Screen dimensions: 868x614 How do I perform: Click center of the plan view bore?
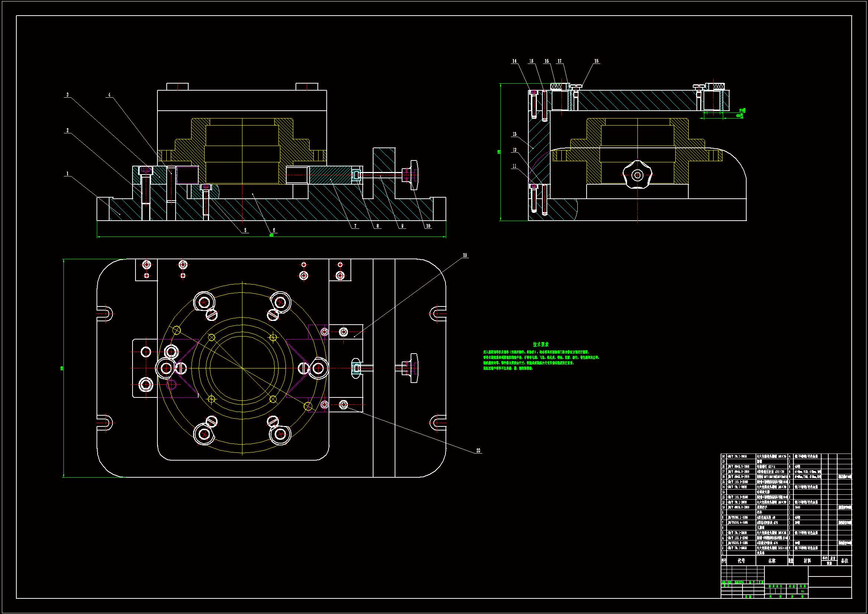pyautogui.click(x=242, y=368)
